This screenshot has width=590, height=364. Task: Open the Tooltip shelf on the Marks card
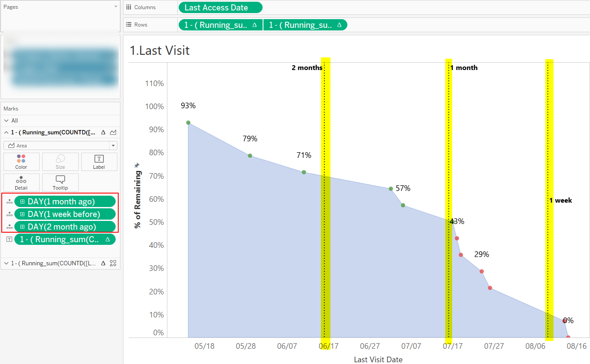coord(60,182)
